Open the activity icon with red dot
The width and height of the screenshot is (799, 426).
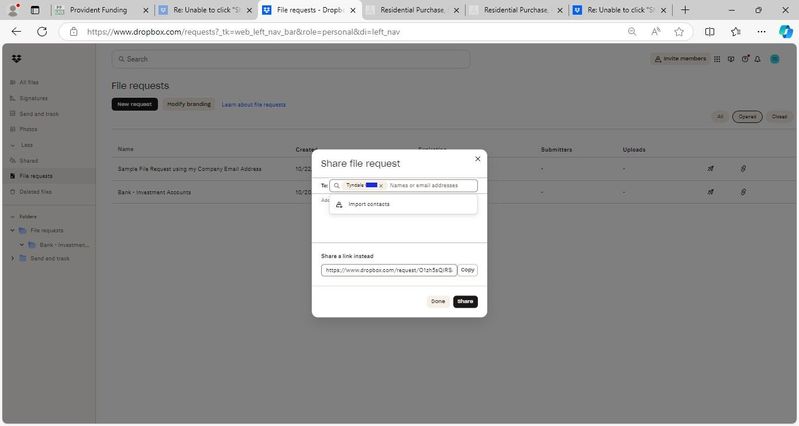click(x=745, y=59)
